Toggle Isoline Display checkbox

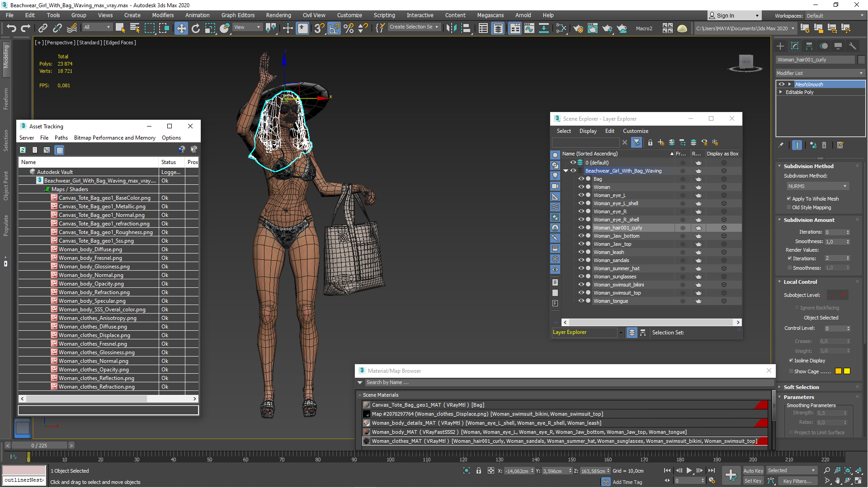coord(791,361)
